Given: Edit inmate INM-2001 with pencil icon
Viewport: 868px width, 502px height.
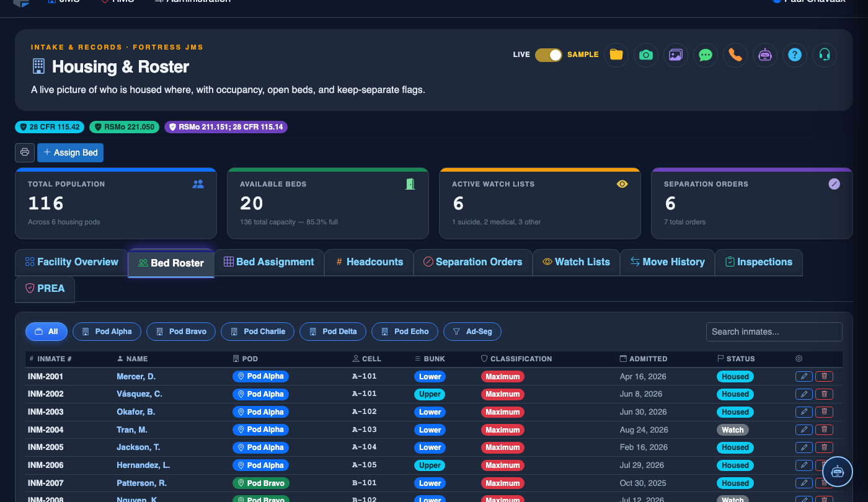Looking at the screenshot, I should coord(804,376).
